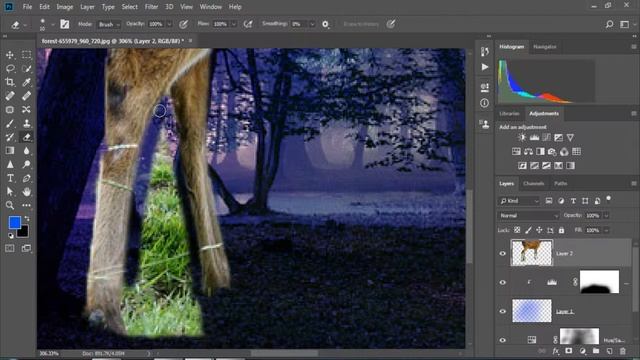Hide the Levels adjustment layer eye
640x360 pixels.
502,282
